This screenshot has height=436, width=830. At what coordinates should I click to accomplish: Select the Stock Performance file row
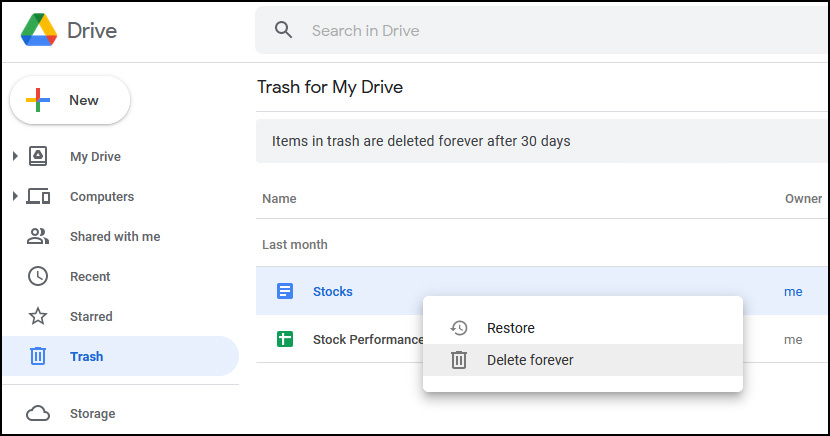pyautogui.click(x=542, y=339)
